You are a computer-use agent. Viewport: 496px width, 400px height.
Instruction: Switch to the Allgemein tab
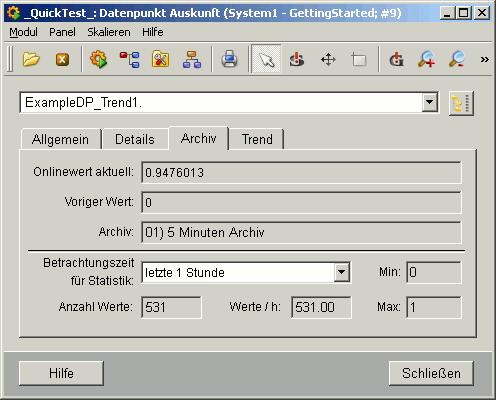(61, 139)
